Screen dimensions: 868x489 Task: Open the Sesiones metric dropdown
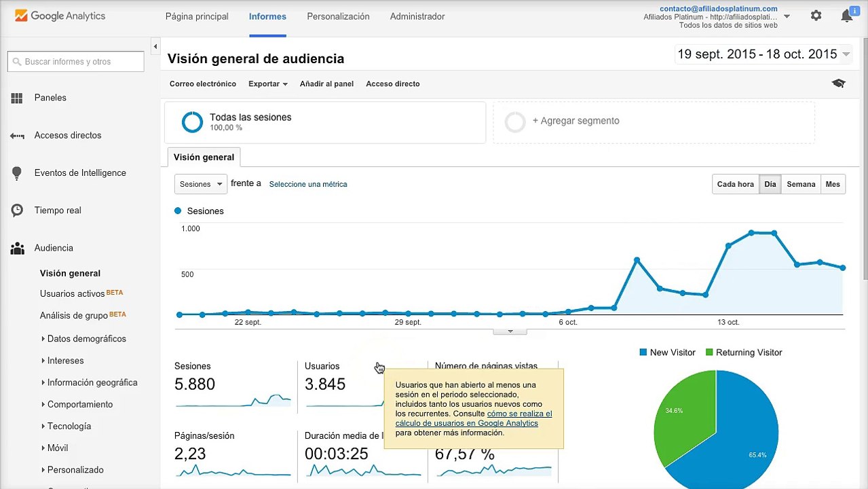[x=201, y=184]
